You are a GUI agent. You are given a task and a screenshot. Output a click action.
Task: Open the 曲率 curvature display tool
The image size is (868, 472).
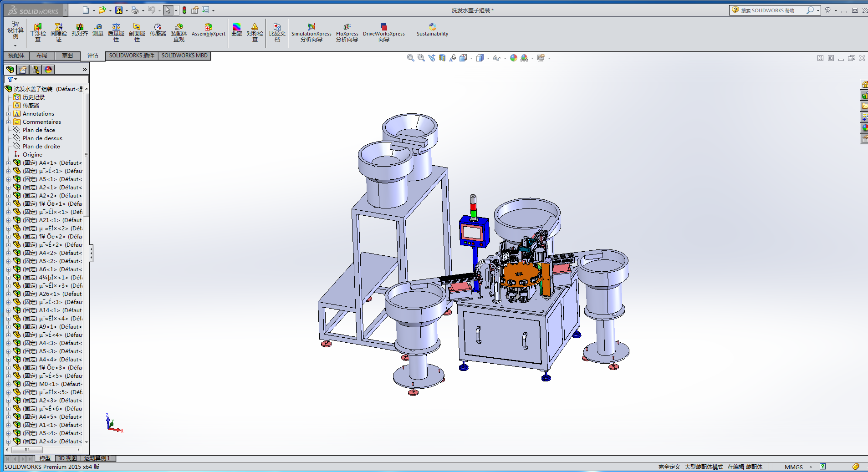[x=237, y=30]
